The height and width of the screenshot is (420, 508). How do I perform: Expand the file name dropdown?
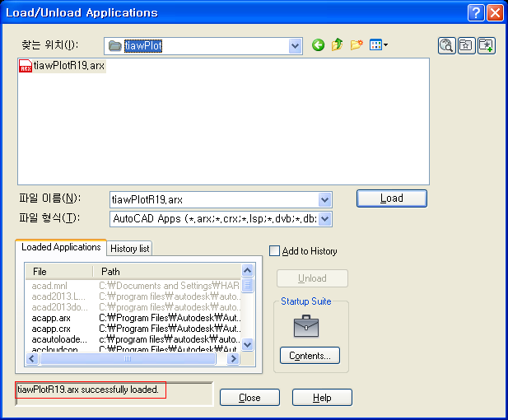coord(324,199)
